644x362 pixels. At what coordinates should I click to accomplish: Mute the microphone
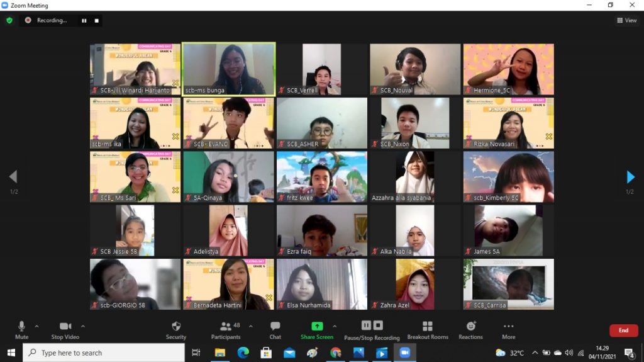(21, 329)
